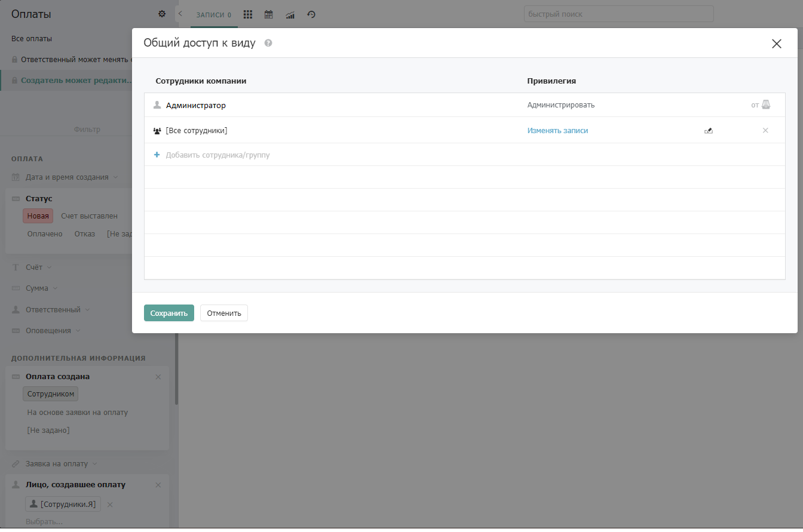
Task: Select the Новая status filter
Action: pos(38,216)
